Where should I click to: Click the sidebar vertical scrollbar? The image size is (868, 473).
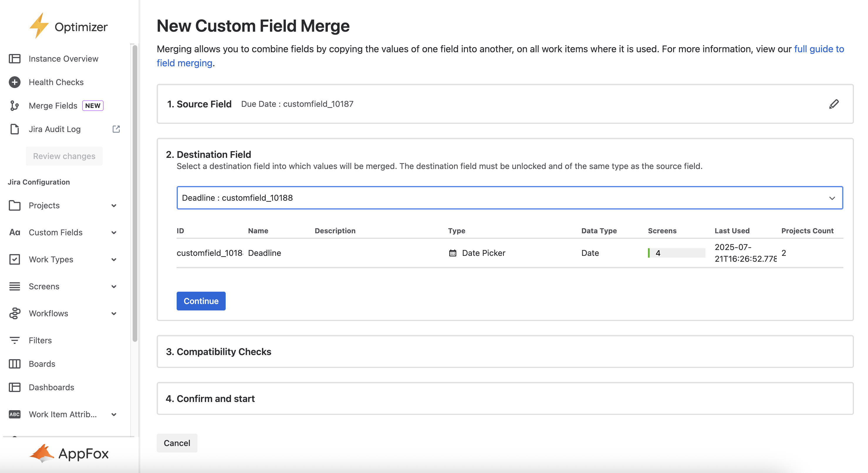[x=135, y=192]
